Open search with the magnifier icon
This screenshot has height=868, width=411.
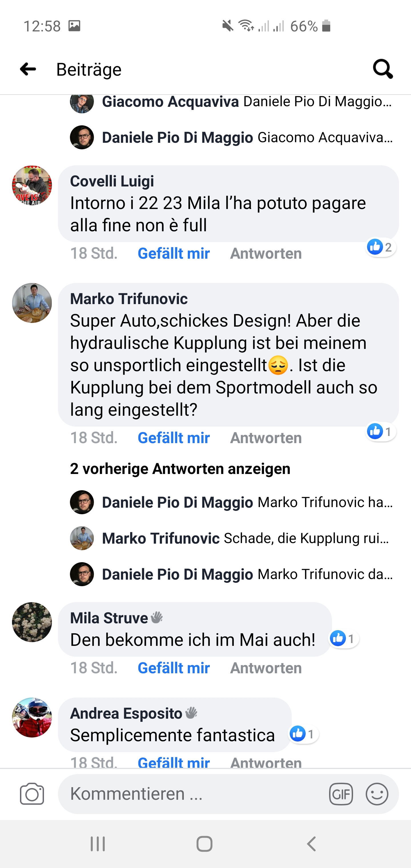383,69
